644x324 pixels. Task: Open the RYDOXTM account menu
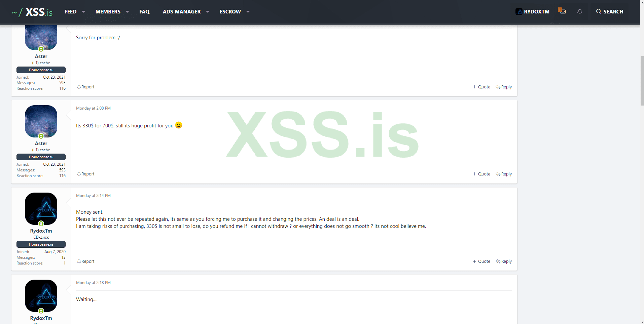(533, 12)
